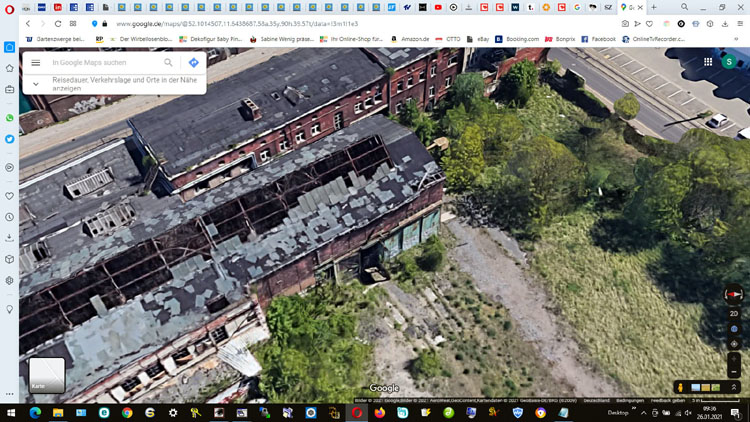Open Opera sidebar bookmarks heart
Image resolution: width=750 pixels, height=422 pixels.
(x=10, y=196)
